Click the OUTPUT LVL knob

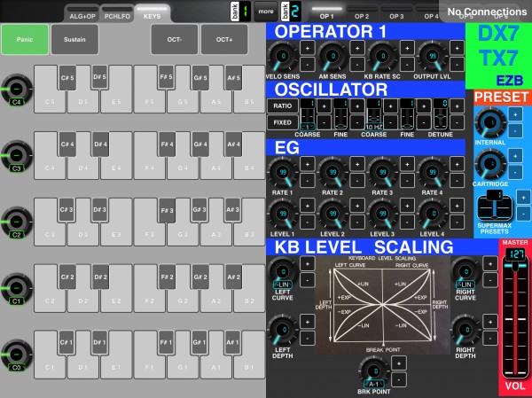pos(433,58)
